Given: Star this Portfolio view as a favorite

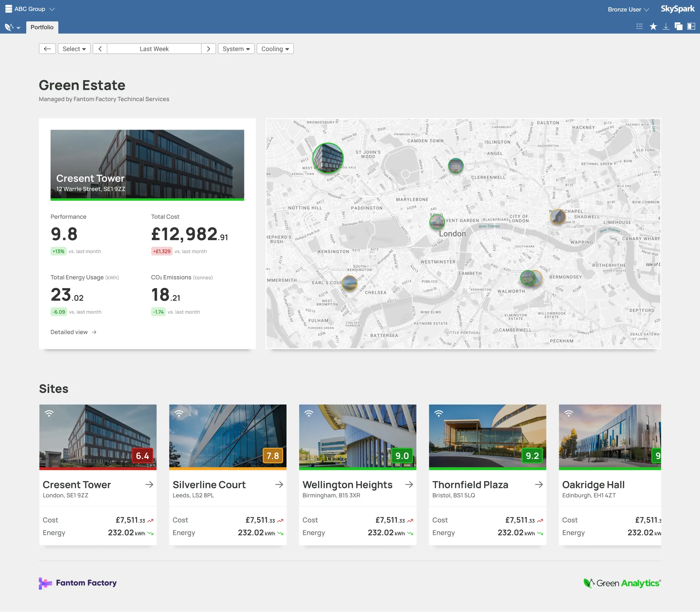Looking at the screenshot, I should pyautogui.click(x=653, y=26).
